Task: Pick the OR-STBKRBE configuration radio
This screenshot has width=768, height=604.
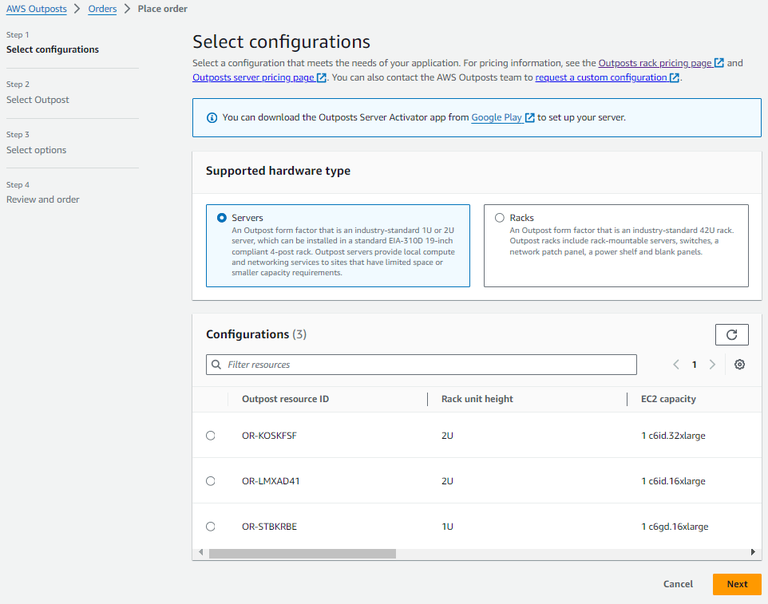Action: point(210,526)
